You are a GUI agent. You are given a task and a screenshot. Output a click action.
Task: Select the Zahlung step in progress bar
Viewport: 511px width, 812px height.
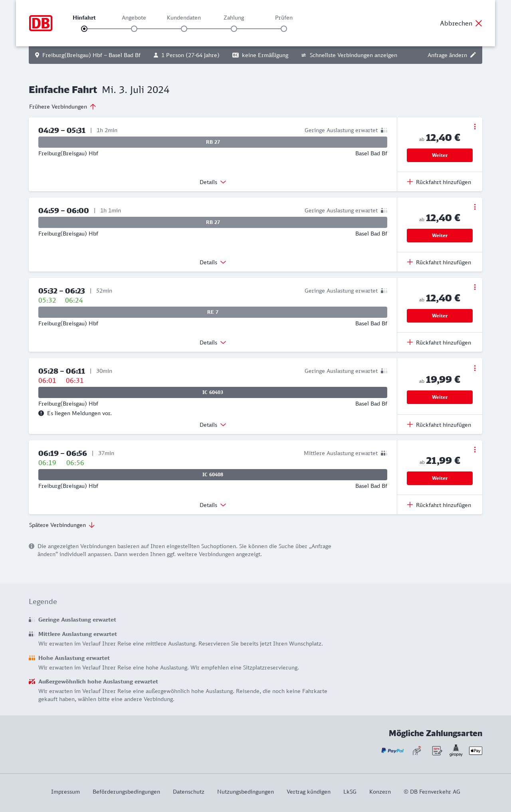point(234,29)
